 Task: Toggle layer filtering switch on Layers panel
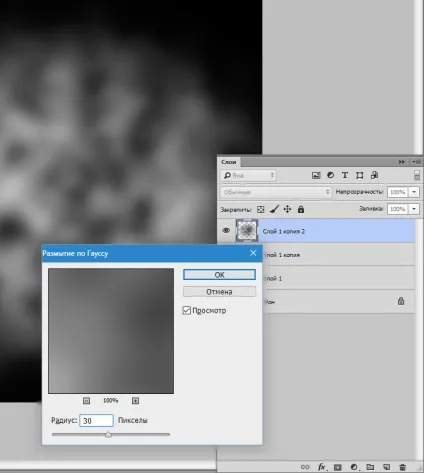417,175
